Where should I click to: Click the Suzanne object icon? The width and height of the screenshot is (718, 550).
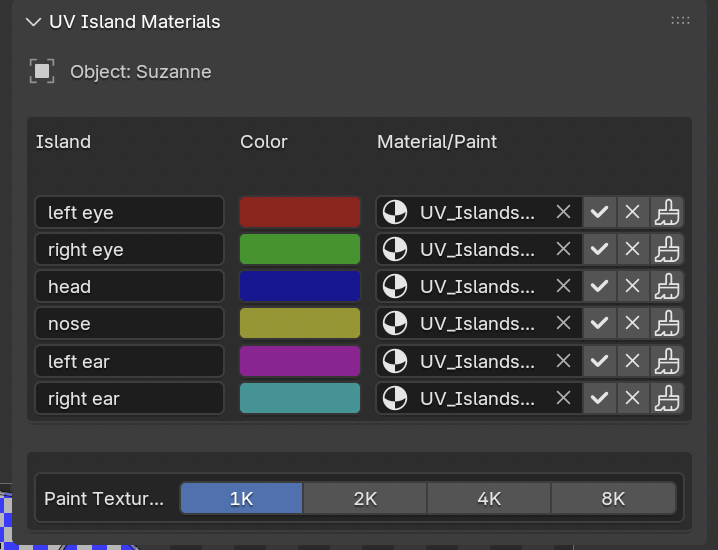point(42,72)
